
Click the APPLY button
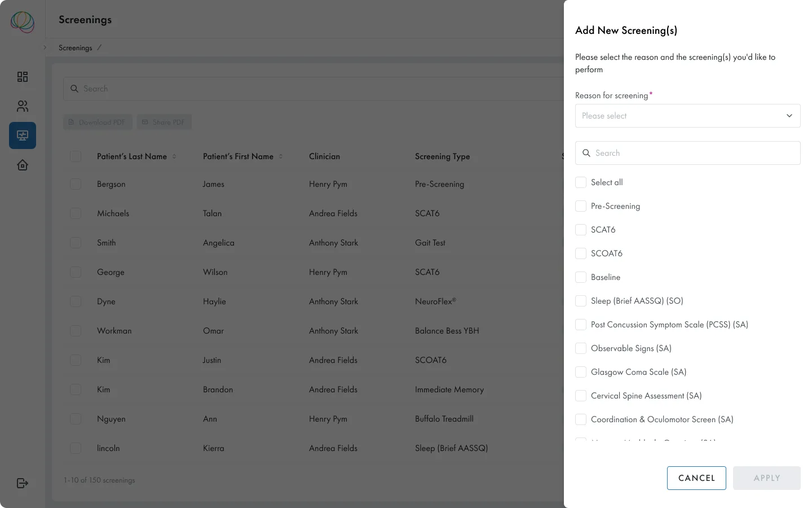coord(767,478)
